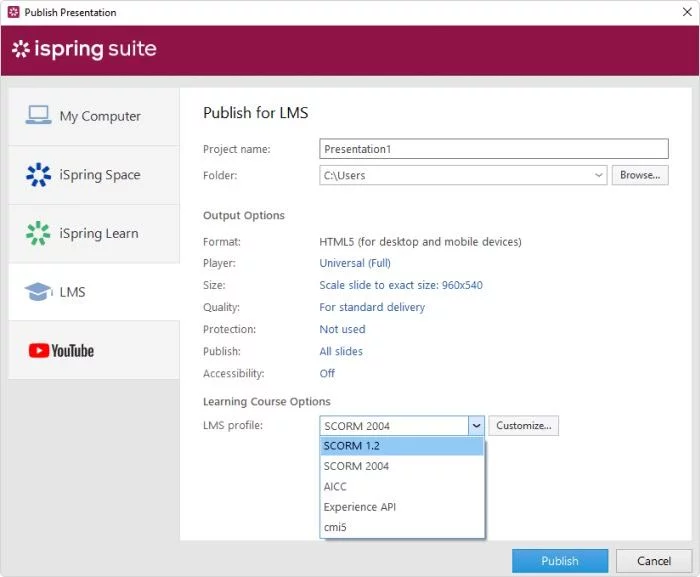The height and width of the screenshot is (577, 700).
Task: Click the Learning Course Options section label
Action: pyautogui.click(x=267, y=401)
